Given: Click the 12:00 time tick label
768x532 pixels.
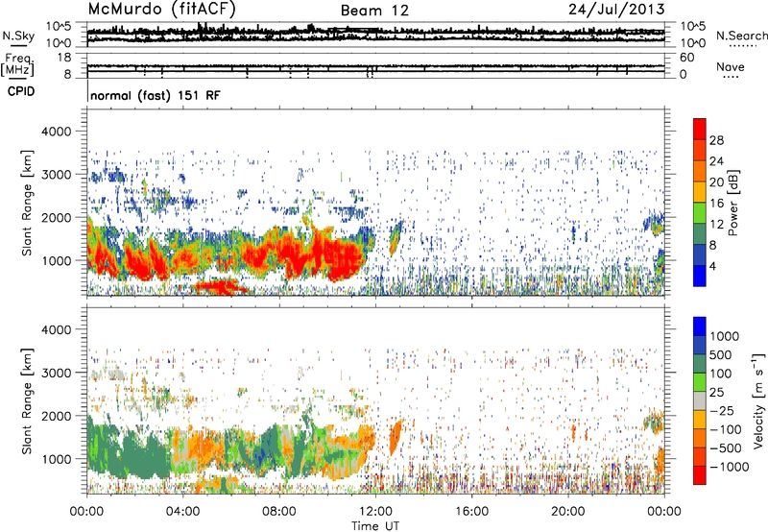Looking at the screenshot, I should coord(375,512).
